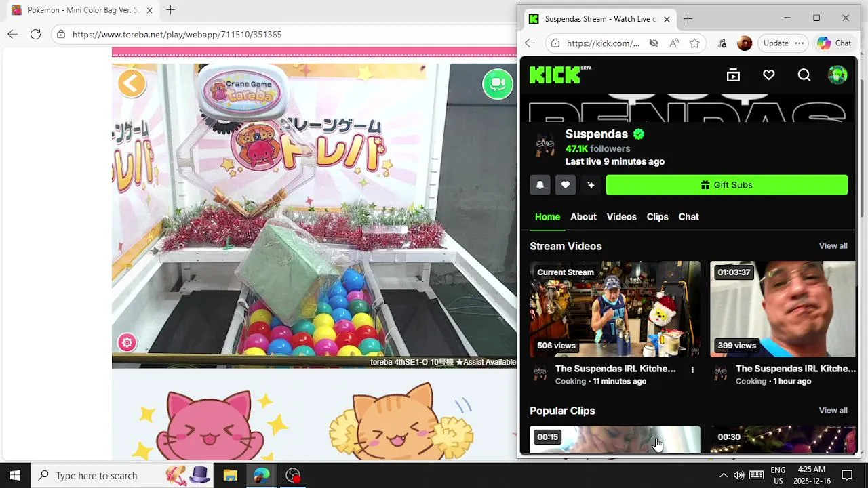Click Suspendas channel avatar
This screenshot has height=488, width=868.
click(545, 144)
